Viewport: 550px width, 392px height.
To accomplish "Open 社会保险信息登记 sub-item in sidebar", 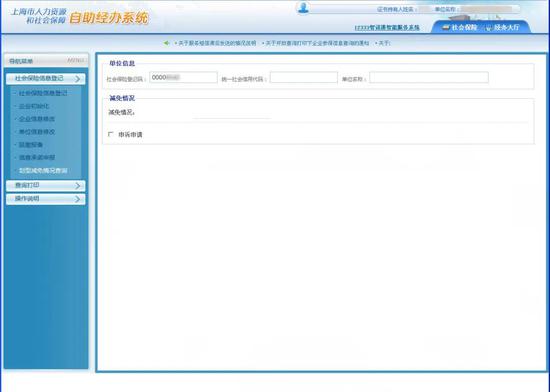I will (x=43, y=93).
